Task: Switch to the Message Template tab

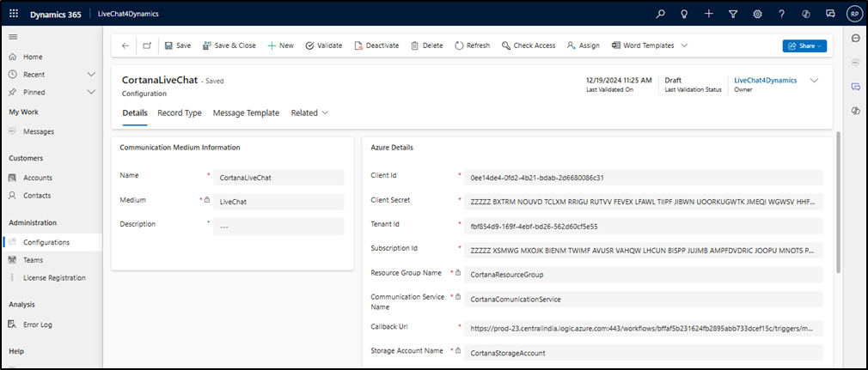Action: 246,112
